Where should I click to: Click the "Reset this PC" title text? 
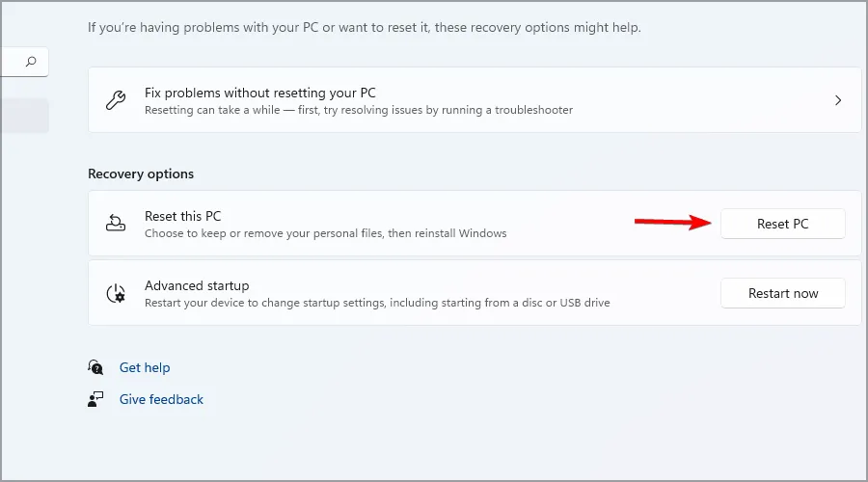click(x=182, y=216)
